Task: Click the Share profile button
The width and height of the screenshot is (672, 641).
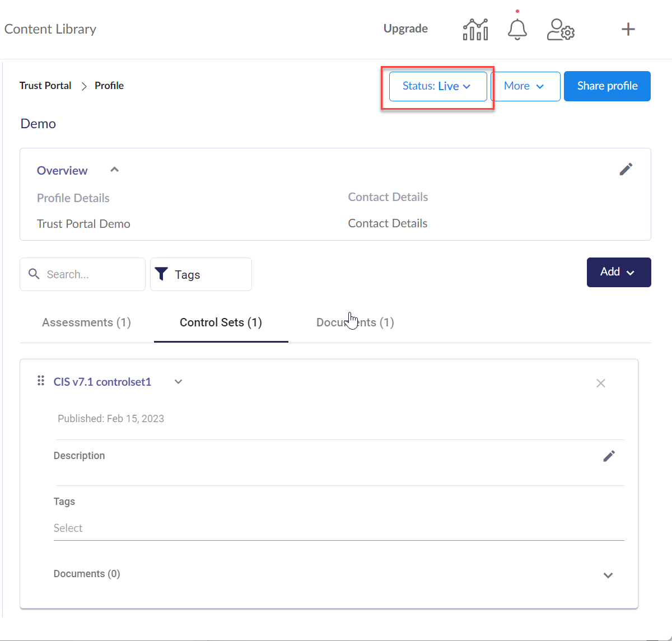Action: click(x=607, y=86)
